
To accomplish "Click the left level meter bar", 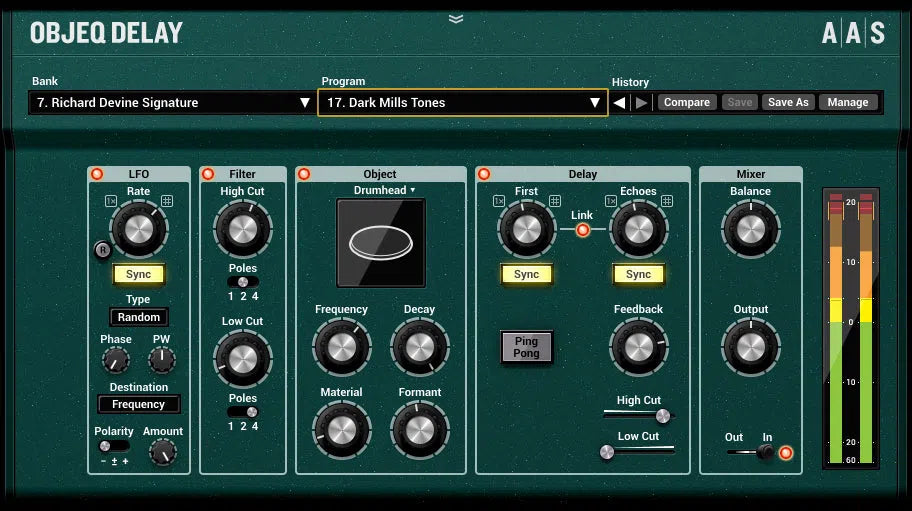I will click(x=836, y=328).
